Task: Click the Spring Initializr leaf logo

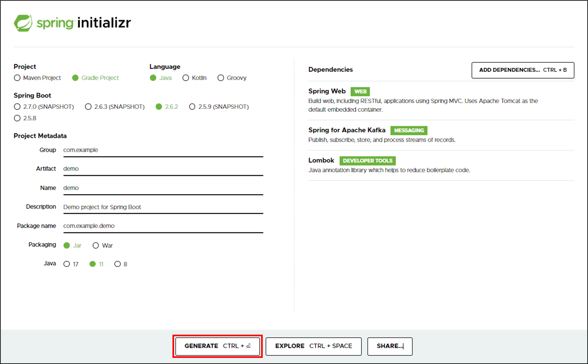Action: coord(23,23)
